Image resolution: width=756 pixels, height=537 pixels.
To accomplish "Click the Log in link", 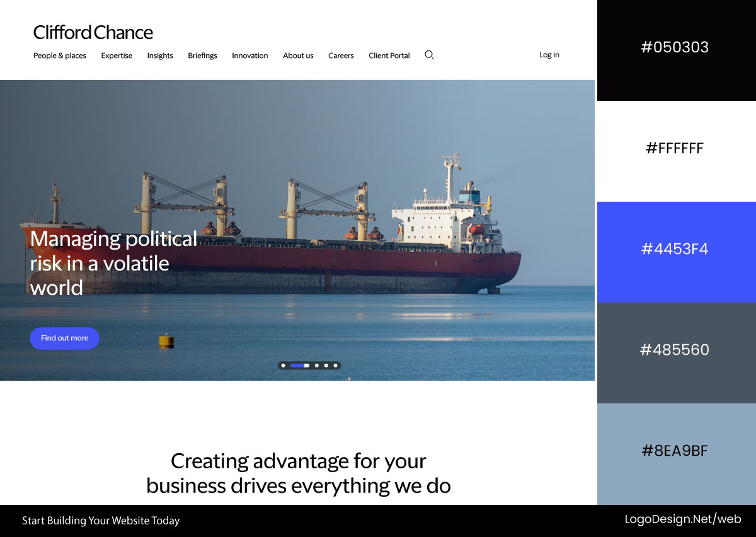I will click(549, 55).
